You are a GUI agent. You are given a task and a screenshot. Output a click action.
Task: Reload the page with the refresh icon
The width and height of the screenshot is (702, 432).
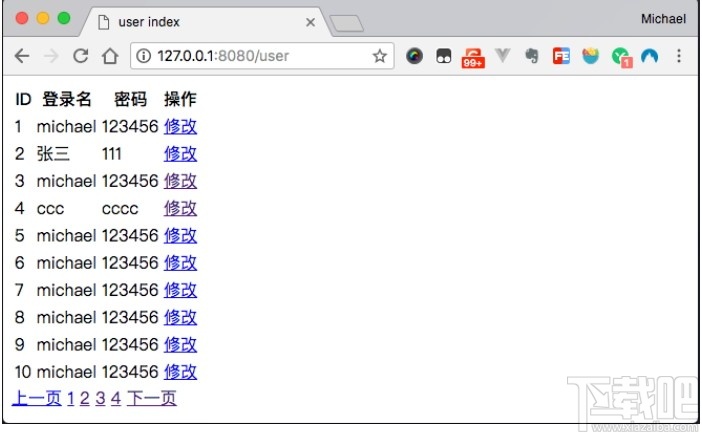point(81,56)
